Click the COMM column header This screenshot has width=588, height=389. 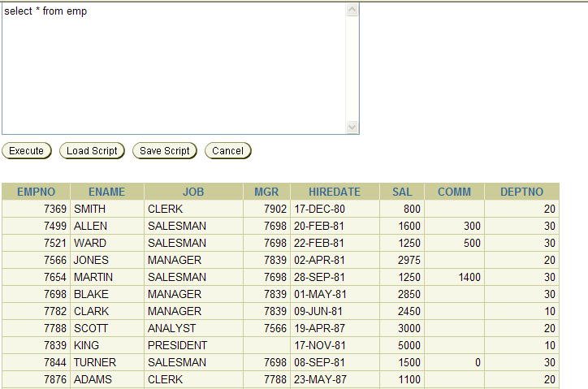tap(454, 192)
